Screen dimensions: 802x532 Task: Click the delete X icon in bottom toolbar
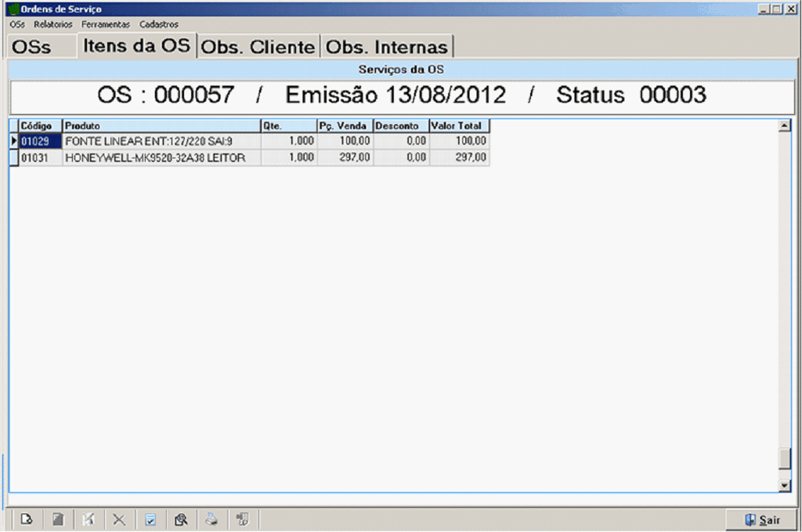point(119,520)
